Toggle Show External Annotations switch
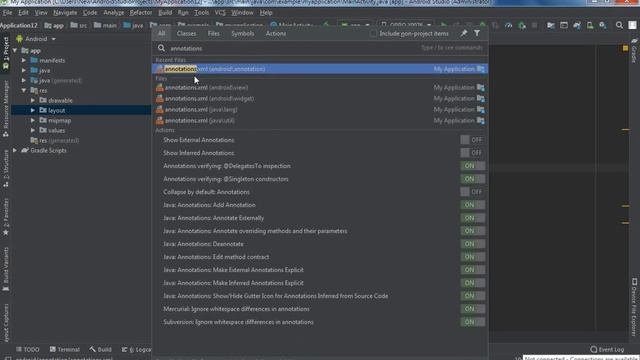This screenshot has height=360, width=640. [472, 140]
